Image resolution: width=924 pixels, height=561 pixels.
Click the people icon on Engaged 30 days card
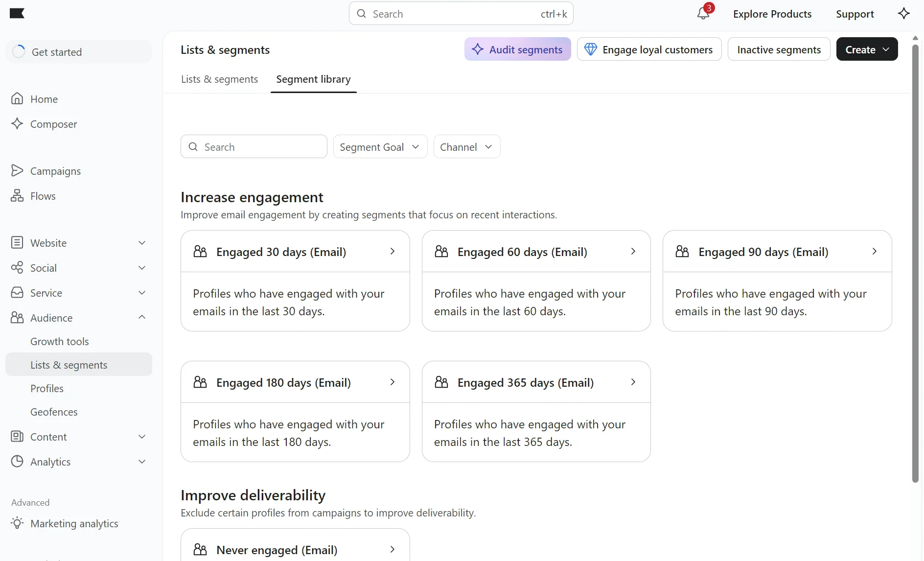[200, 252]
